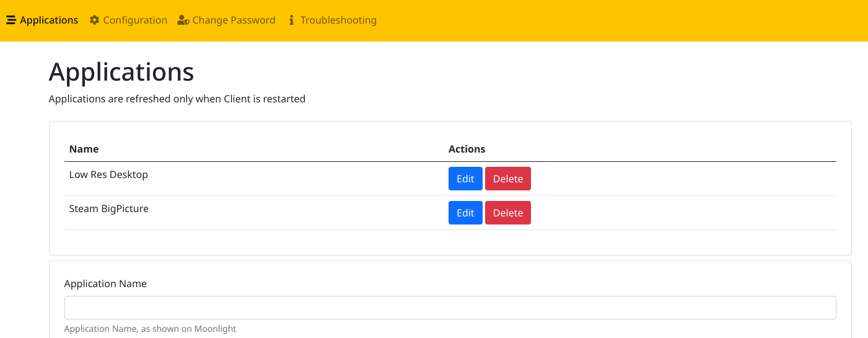The height and width of the screenshot is (338, 868).
Task: Click the Applications hamburger icon in navbar
Action: point(11,20)
